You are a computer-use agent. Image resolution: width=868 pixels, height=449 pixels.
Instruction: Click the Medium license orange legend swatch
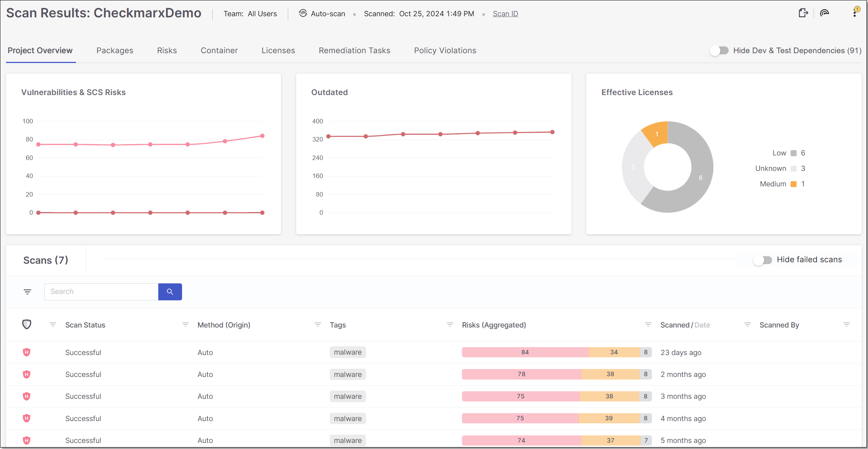794,184
